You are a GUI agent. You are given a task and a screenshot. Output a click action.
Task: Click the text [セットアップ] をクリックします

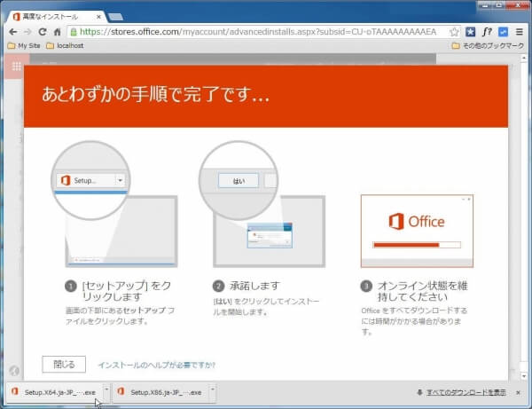[127, 291]
